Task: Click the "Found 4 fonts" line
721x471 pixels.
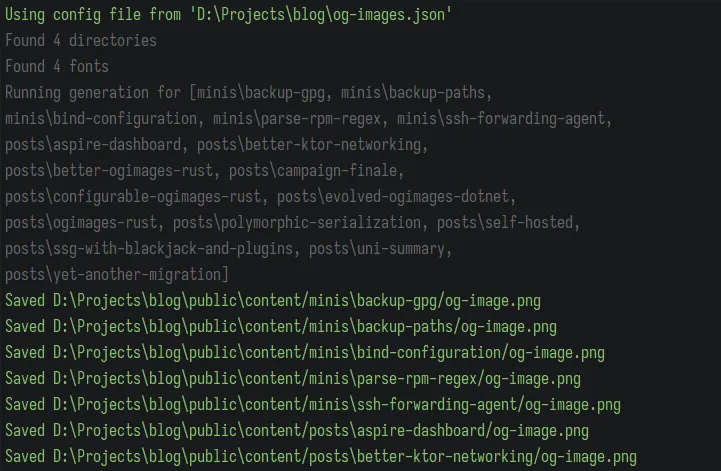Action: [57, 67]
